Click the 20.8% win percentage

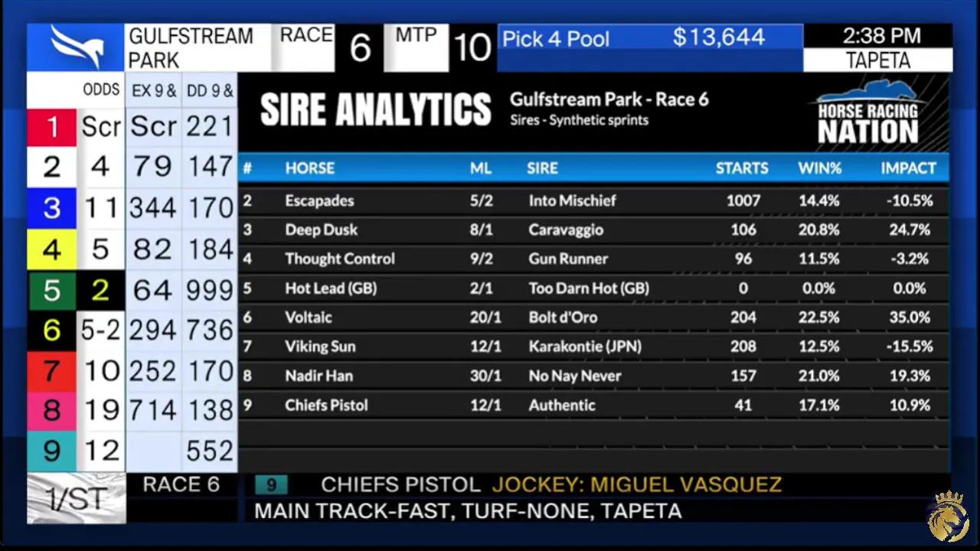[x=819, y=230]
